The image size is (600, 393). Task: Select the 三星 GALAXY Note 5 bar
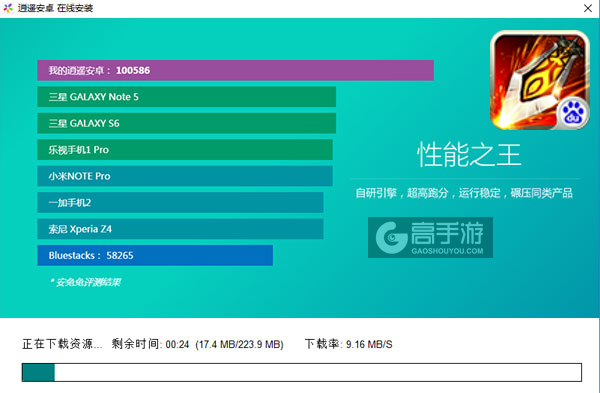[x=187, y=97]
